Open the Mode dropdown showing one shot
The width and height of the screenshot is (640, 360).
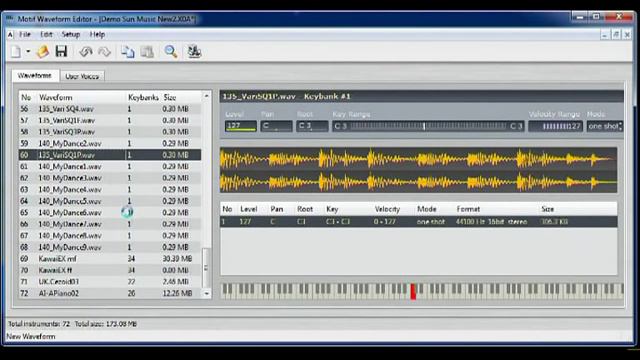[x=605, y=126]
